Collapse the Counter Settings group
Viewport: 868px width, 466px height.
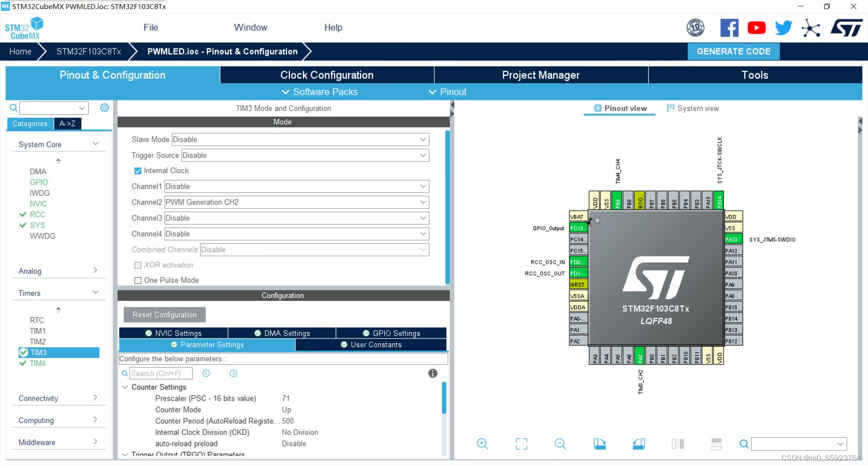coord(125,387)
